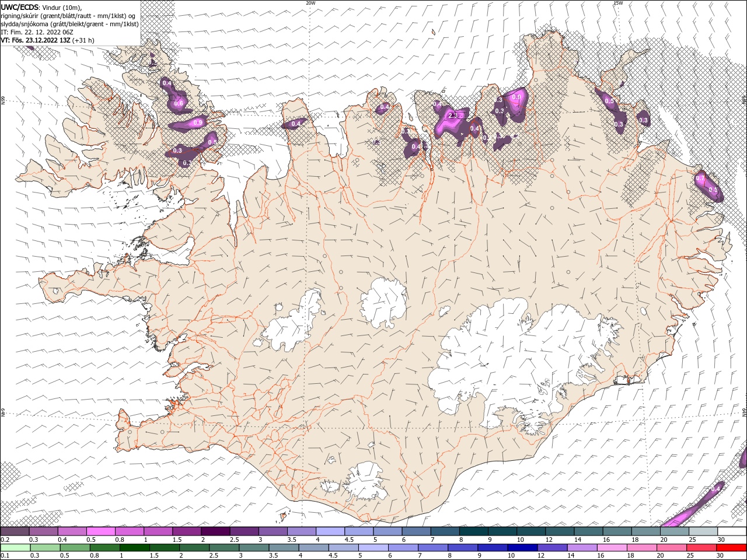Viewport: 747px width, 560px height.
Task: Select the light pink 16 rain legend swatch
Action: click(611, 548)
